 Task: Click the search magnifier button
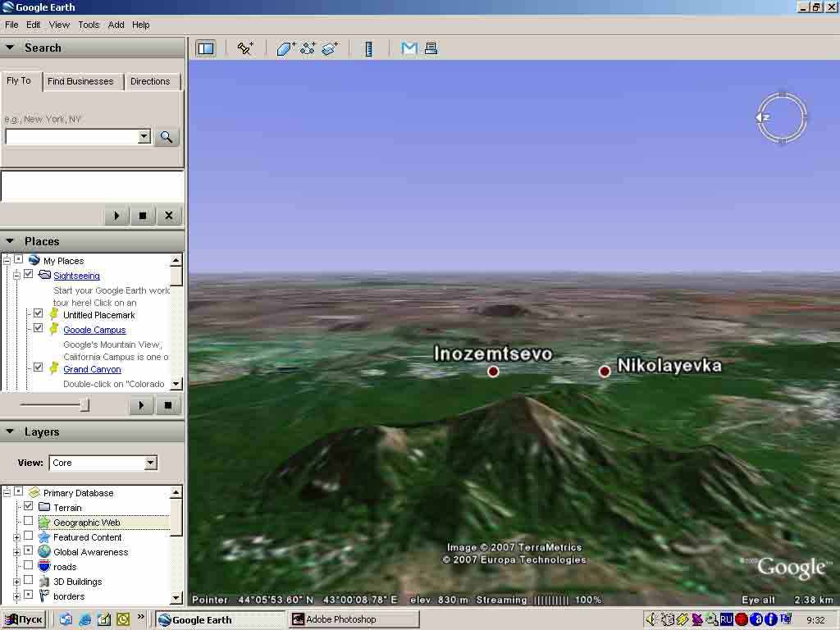tap(167, 137)
